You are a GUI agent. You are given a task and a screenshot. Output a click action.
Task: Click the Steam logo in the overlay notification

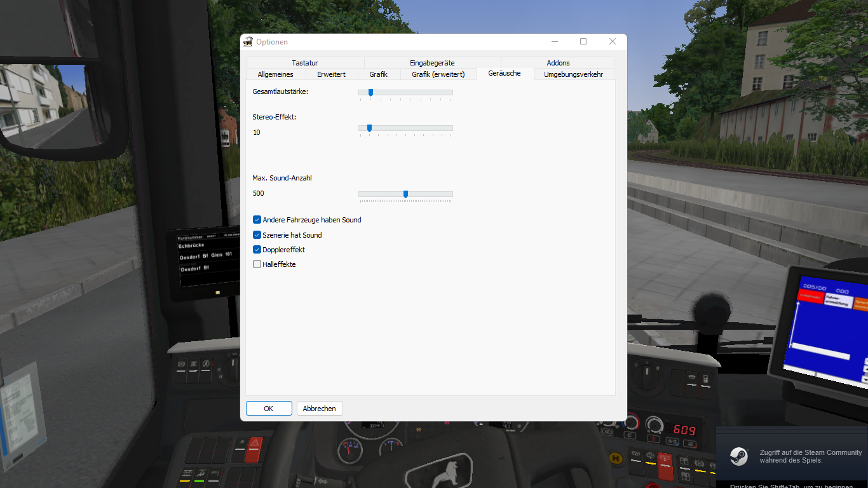point(738,456)
